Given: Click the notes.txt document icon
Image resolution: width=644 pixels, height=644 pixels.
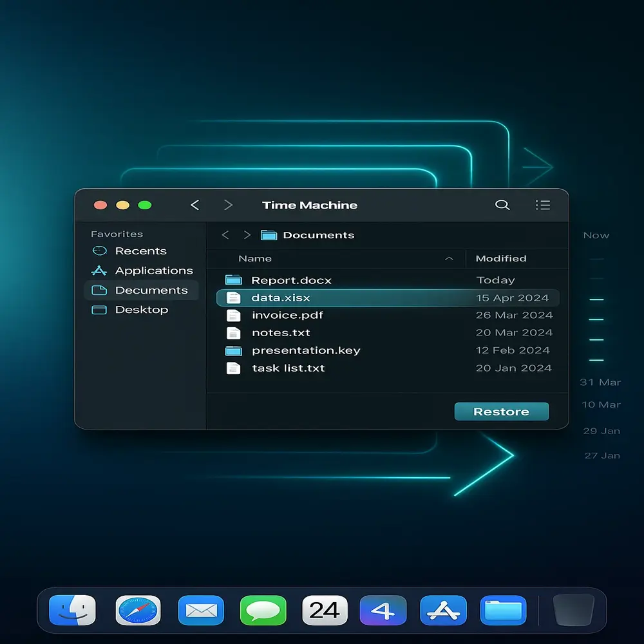Looking at the screenshot, I should pos(233,333).
